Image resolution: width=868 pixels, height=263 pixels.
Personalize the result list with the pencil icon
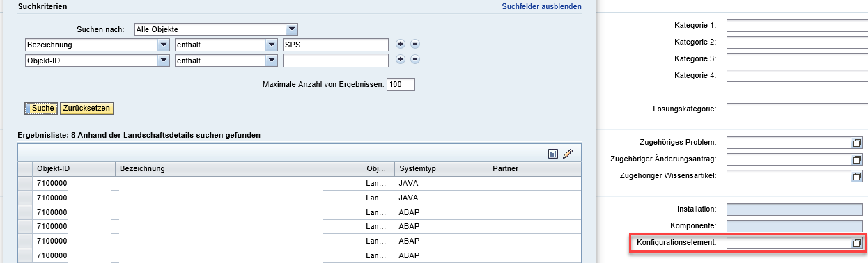coord(568,153)
